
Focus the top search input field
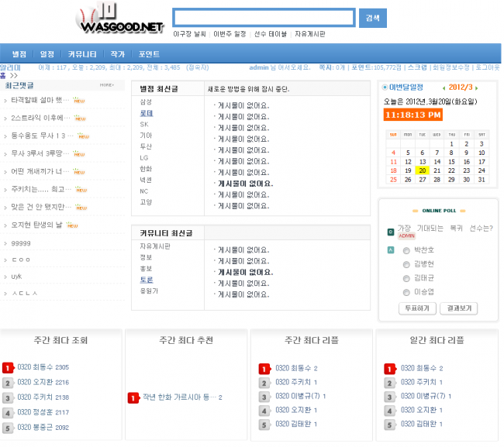click(x=264, y=17)
